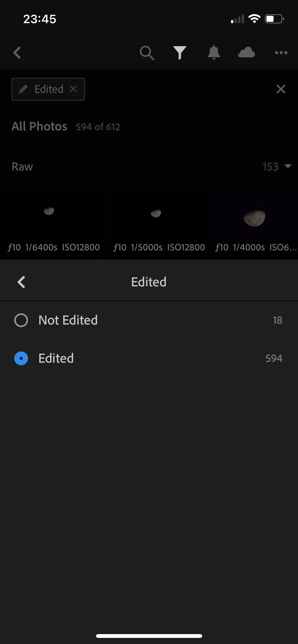Image resolution: width=298 pixels, height=644 pixels.
Task: Go back with top-left chevron
Action: point(17,53)
